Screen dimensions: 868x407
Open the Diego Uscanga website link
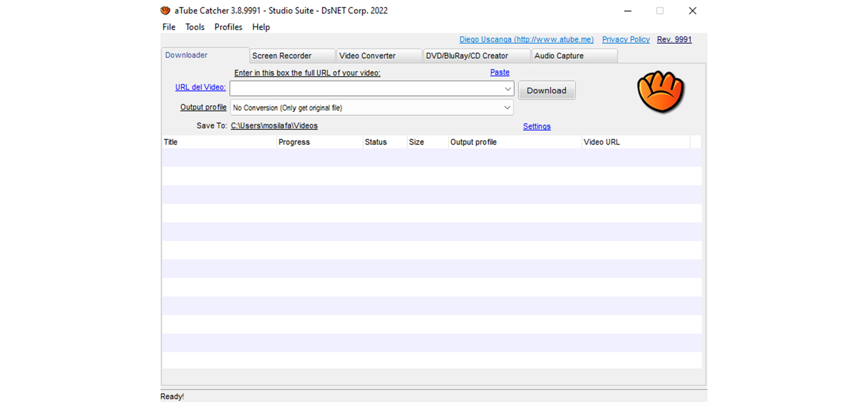click(x=526, y=40)
